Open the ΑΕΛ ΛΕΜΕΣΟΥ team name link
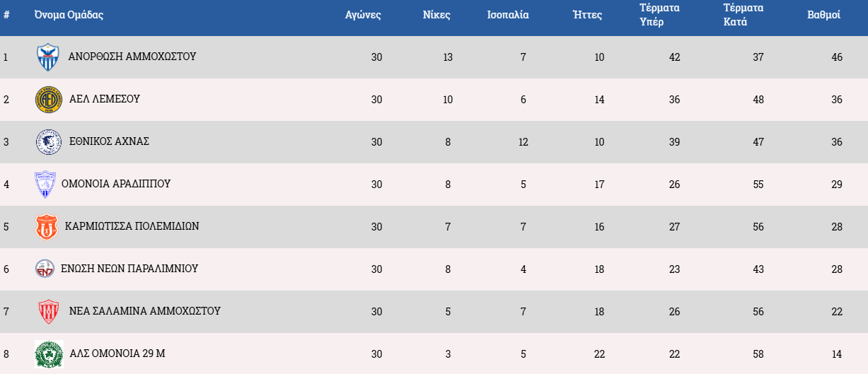This screenshot has height=374, width=868. point(105,99)
